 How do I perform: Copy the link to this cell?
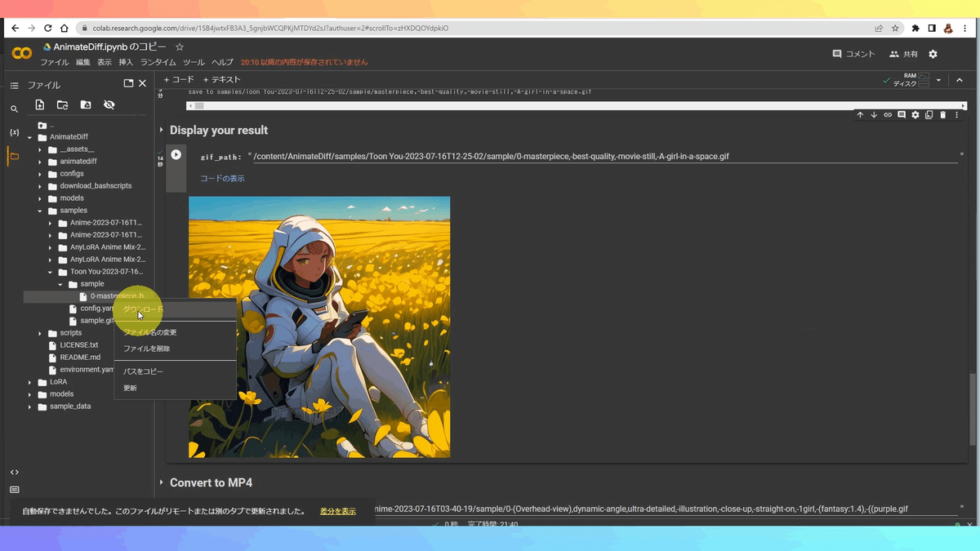point(888,115)
